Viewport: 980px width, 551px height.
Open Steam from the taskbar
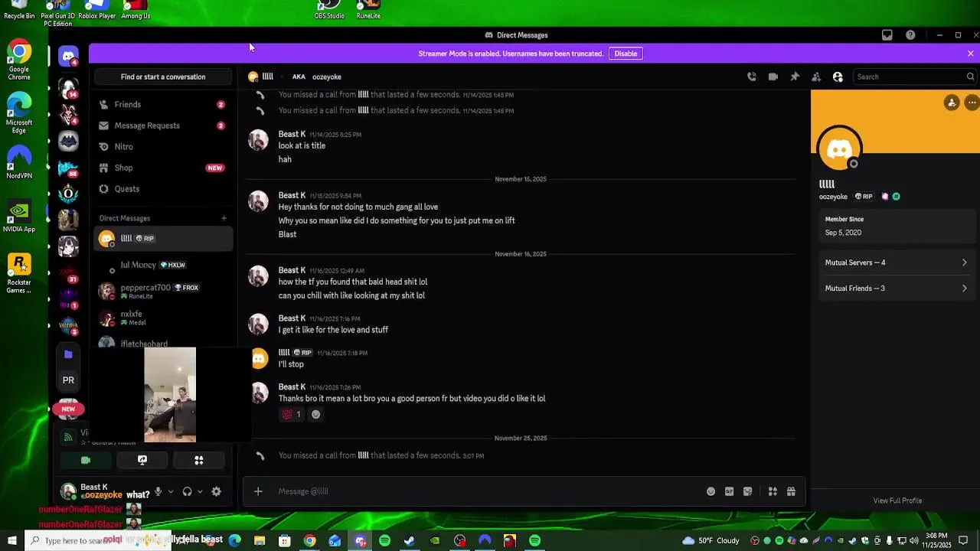[410, 541]
